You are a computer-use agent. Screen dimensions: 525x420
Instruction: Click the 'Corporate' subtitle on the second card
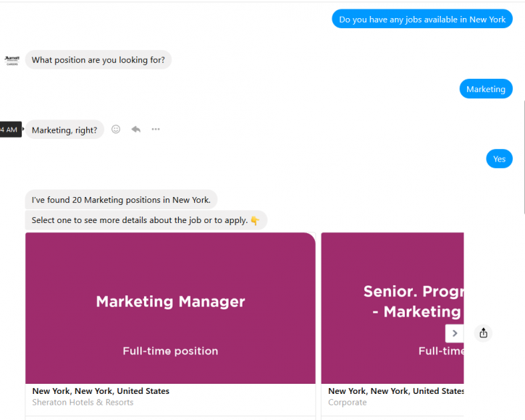tap(348, 403)
